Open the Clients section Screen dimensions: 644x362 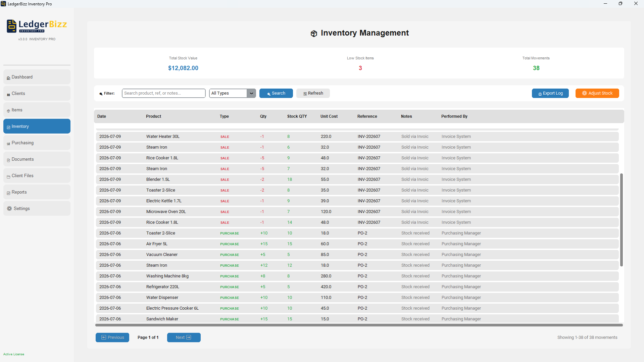[37, 94]
